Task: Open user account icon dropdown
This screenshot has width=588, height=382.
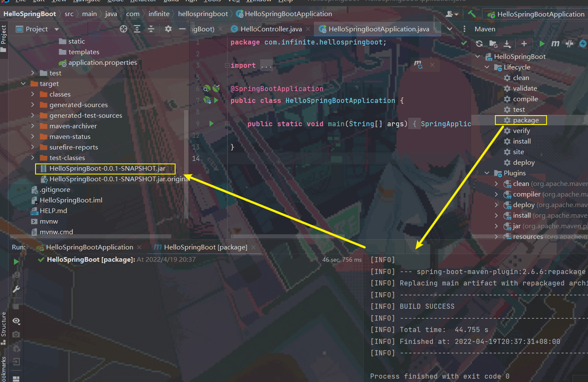Action: coord(452,14)
